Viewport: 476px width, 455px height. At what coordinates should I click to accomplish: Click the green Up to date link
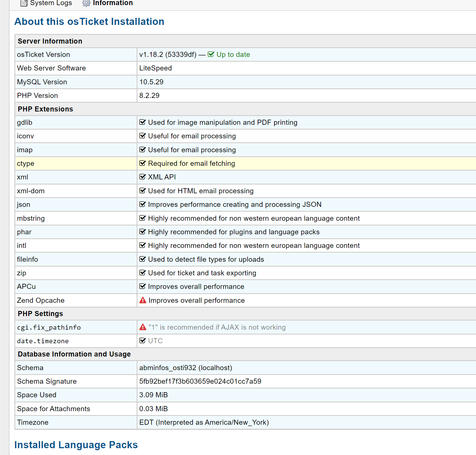(x=233, y=55)
